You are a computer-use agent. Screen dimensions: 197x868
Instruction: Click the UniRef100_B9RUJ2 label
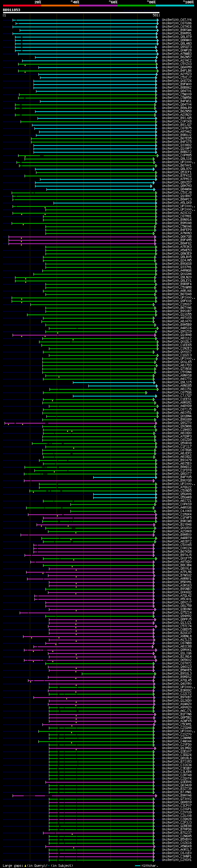[177, 135]
